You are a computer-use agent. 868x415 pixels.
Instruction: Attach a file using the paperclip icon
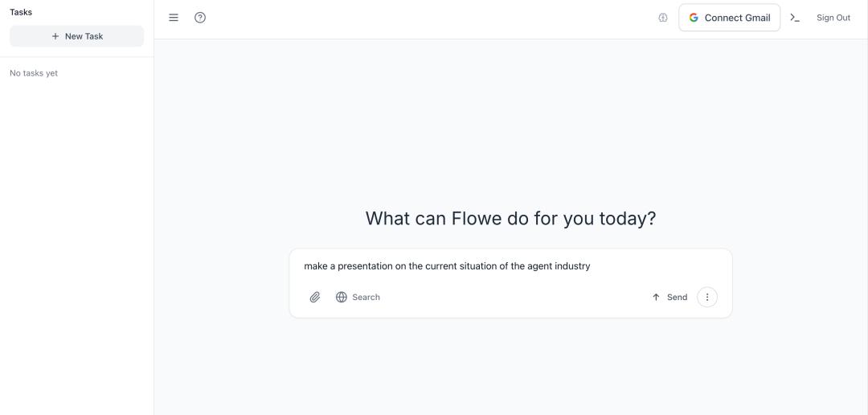[315, 298]
